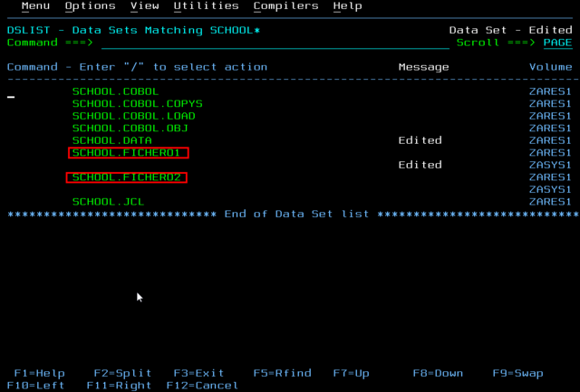The image size is (580, 392).
Task: Click the F10=Left function key
Action: tap(35, 386)
